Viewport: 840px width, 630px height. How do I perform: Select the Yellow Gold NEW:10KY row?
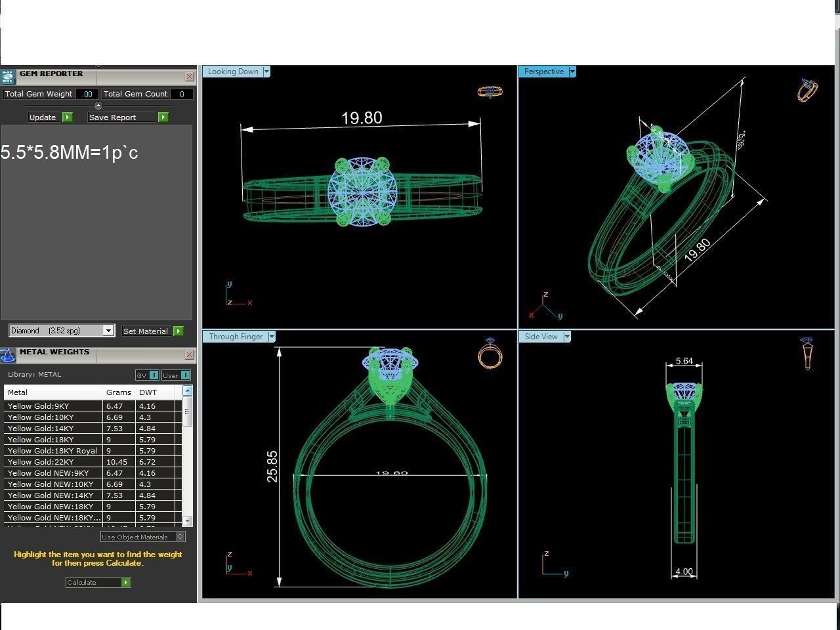(93, 484)
